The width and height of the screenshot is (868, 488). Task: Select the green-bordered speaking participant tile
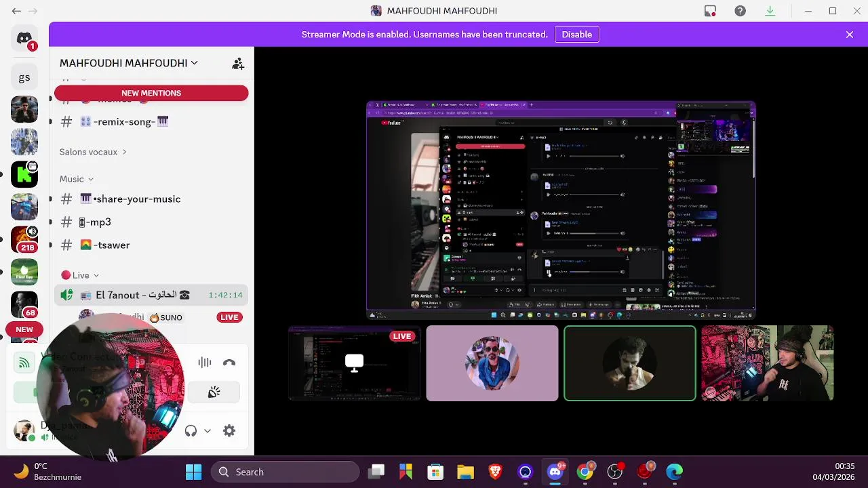coord(629,363)
